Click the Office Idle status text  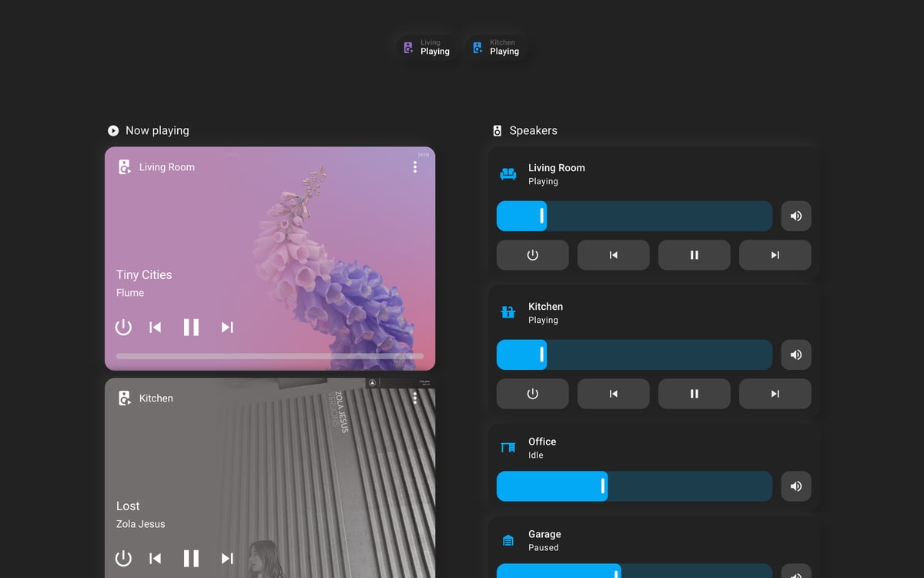click(536, 455)
